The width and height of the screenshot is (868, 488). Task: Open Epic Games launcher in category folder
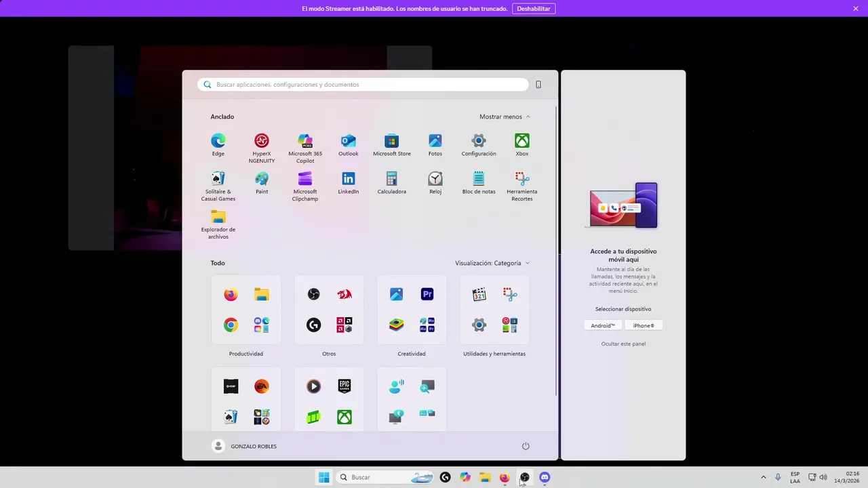click(344, 386)
